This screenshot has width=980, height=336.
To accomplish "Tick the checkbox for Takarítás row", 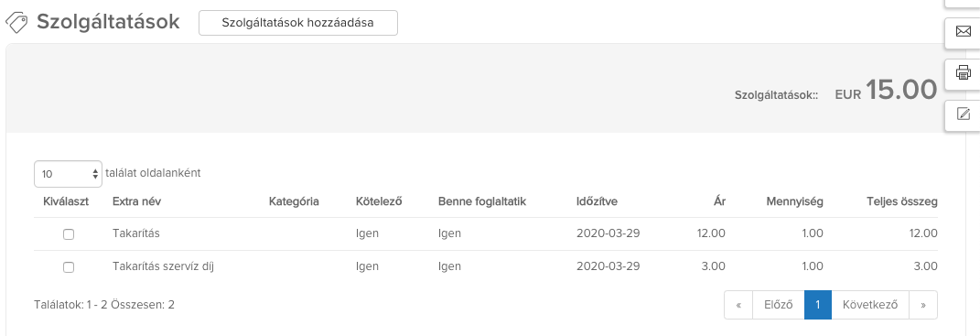I will 69,234.
